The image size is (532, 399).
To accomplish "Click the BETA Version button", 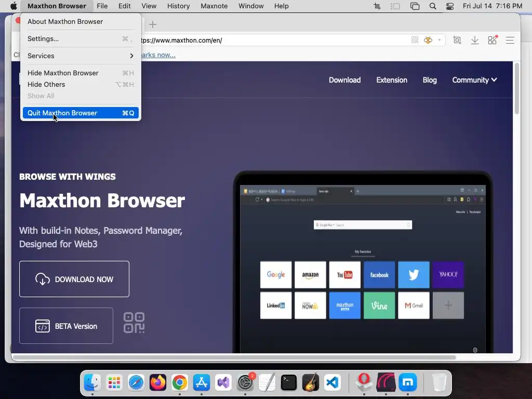I will (66, 326).
